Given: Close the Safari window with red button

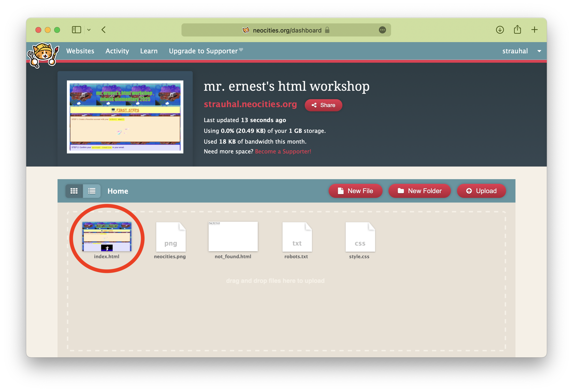Looking at the screenshot, I should [38, 30].
